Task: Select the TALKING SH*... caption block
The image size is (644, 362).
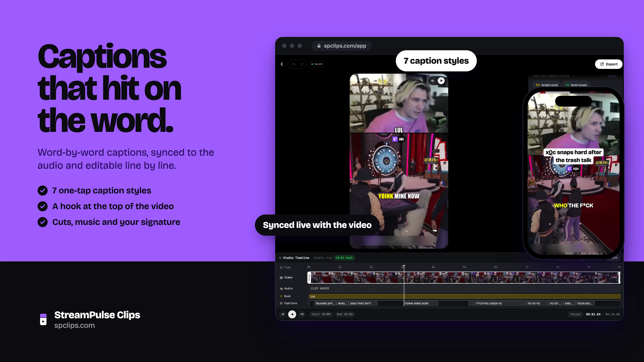Action: click(x=325, y=303)
